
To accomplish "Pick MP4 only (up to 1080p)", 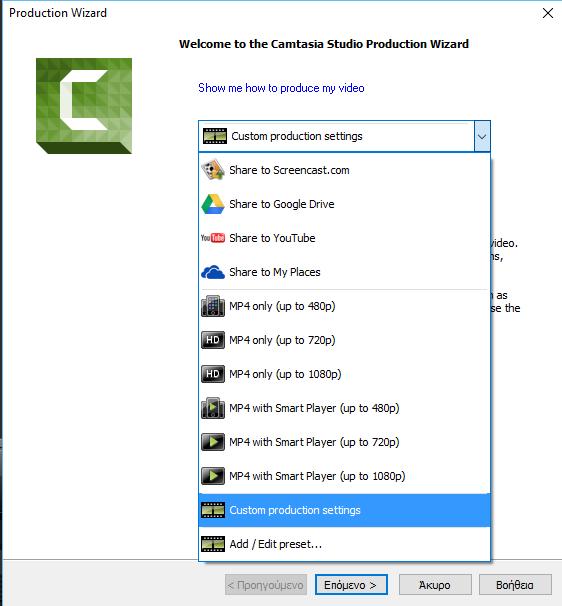I will coord(344,374).
